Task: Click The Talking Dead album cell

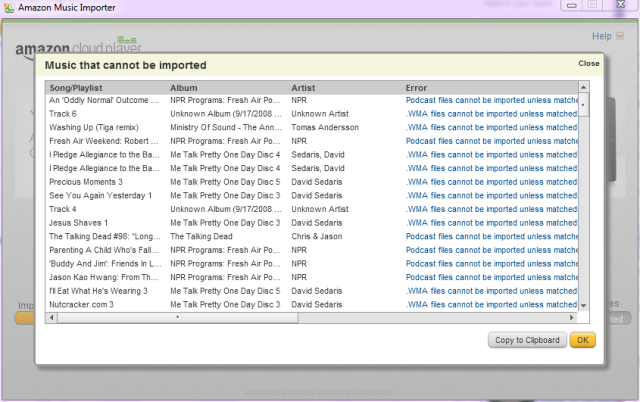Action: click(x=201, y=236)
